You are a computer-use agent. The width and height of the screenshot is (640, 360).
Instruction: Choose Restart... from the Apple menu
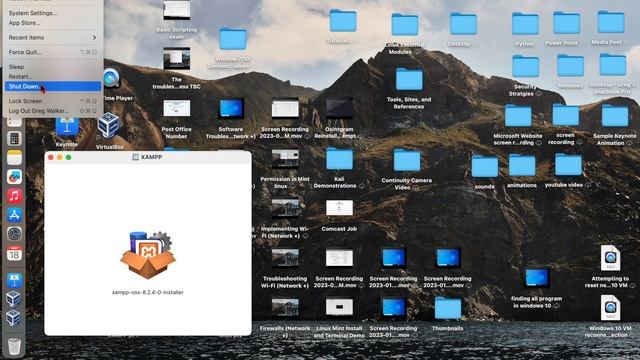pyautogui.click(x=52, y=76)
